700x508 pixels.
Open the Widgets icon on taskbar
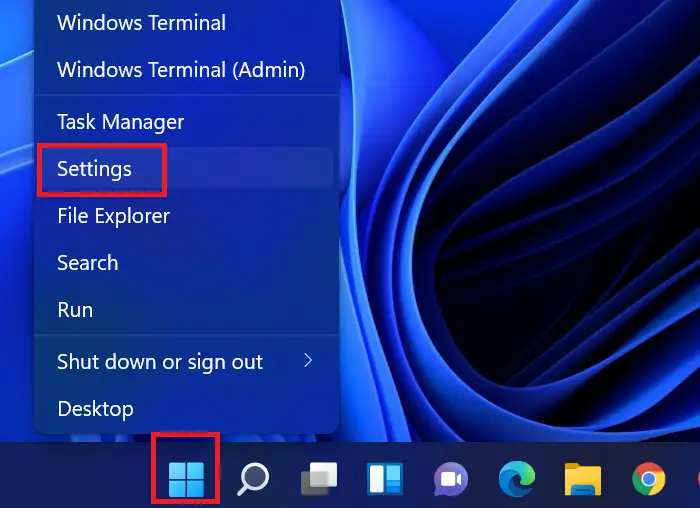tap(385, 479)
